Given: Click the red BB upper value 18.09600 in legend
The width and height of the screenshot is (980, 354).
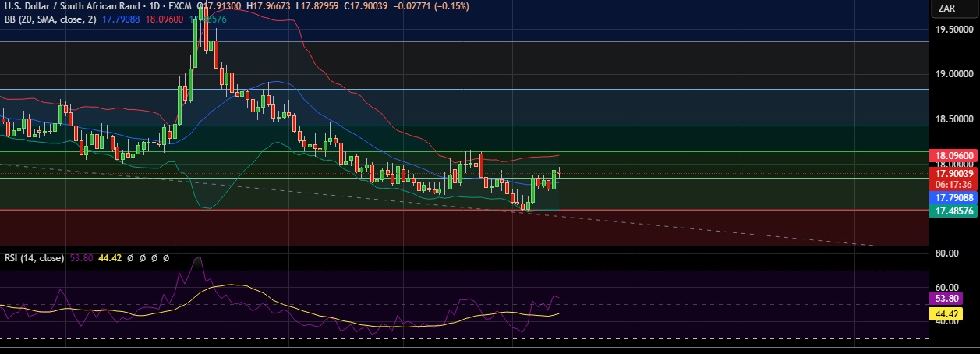Looking at the screenshot, I should point(166,19).
